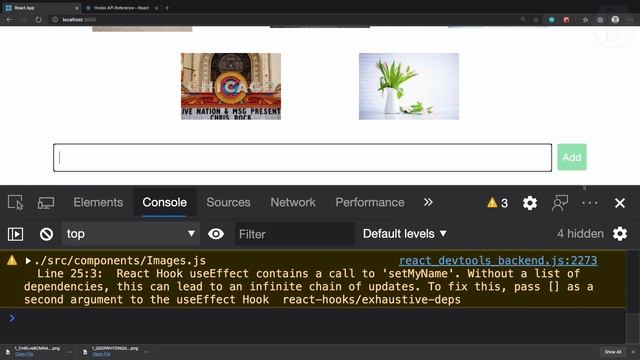This screenshot has height=360, width=640.
Task: Click the teal extension icon
Action: [551, 20]
